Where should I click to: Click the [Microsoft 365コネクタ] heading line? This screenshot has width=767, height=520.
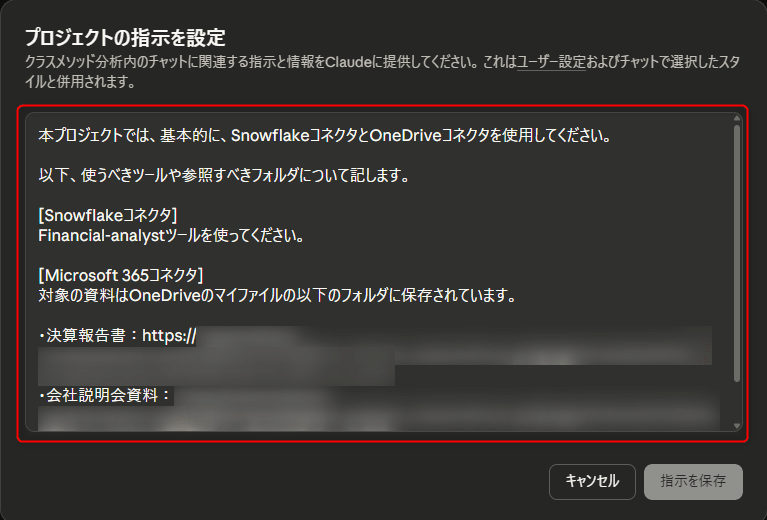(120, 275)
